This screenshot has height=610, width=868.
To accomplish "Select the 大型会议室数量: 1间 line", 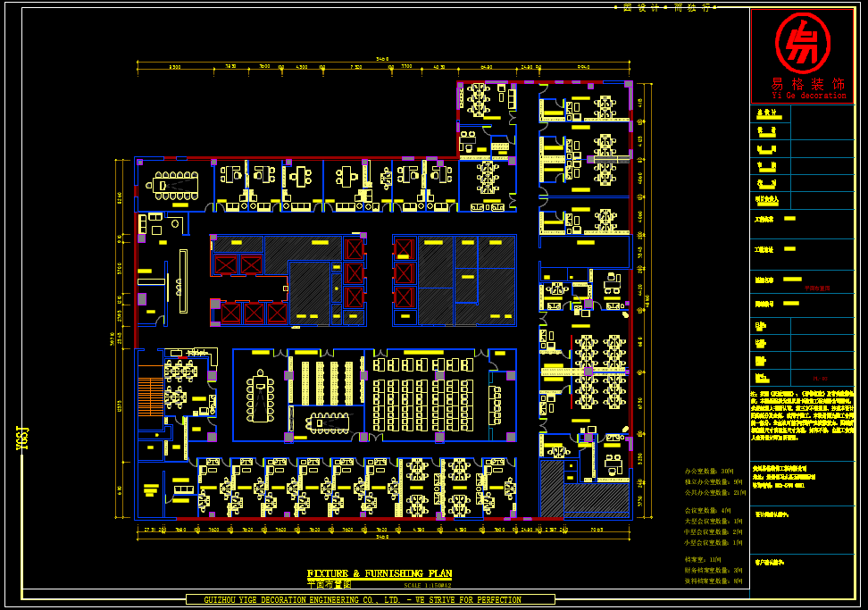I will (x=714, y=521).
